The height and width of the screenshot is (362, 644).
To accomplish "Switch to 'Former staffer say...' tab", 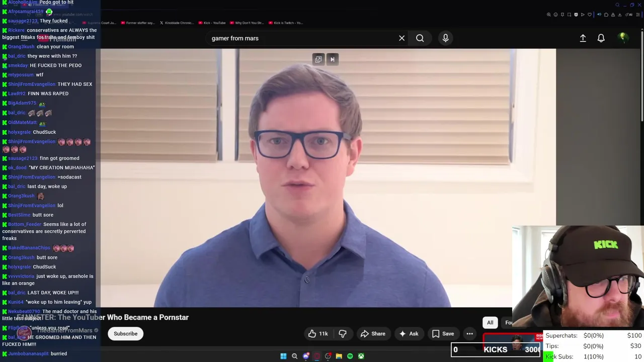I will coord(139,23).
